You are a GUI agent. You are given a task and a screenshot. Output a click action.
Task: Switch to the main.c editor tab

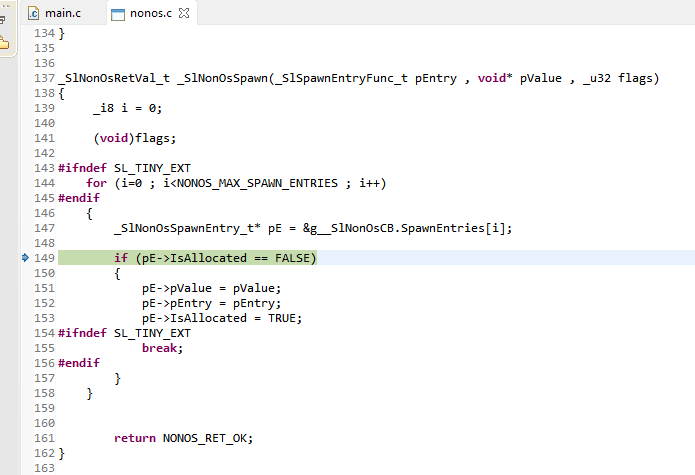55,13
